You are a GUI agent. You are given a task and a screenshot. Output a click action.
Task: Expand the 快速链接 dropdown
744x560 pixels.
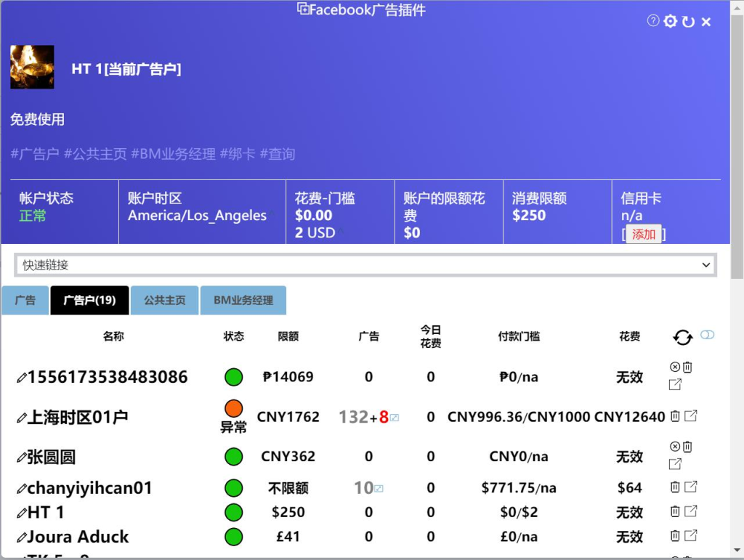point(365,264)
